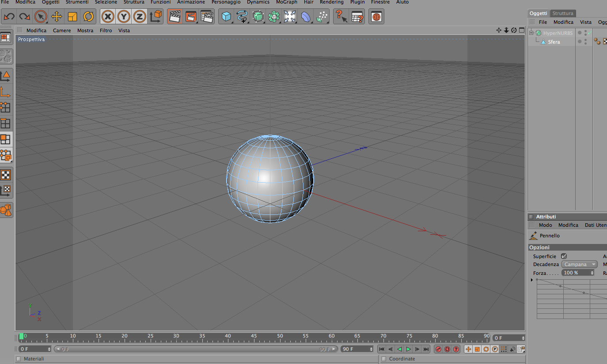This screenshot has height=364, width=607.
Task: Click the live selection arrow tool
Action: click(41, 17)
